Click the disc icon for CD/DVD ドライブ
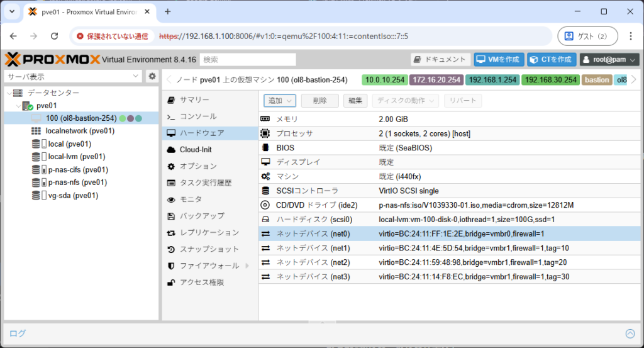Image resolution: width=644 pixels, height=348 pixels. [265, 205]
